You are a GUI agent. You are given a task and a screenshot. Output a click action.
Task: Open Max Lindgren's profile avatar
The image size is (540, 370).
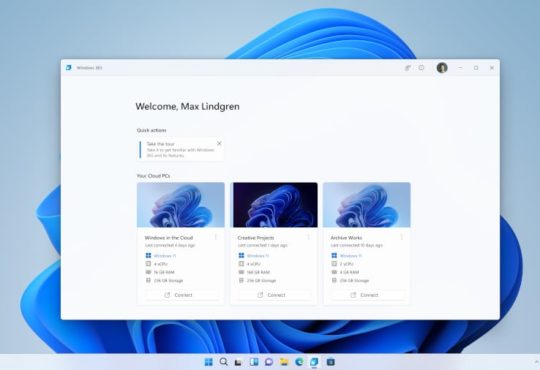442,68
